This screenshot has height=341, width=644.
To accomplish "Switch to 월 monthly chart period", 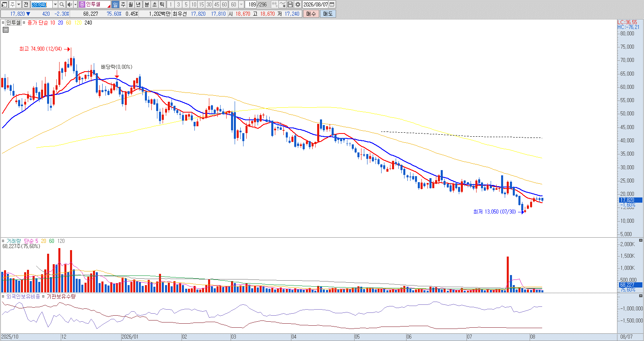I will [x=131, y=4].
